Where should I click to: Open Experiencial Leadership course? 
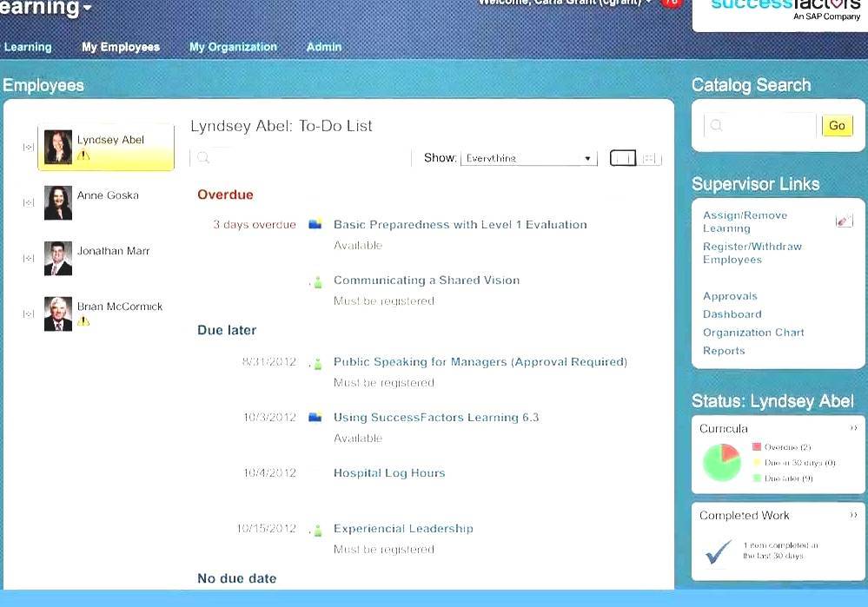pyautogui.click(x=403, y=529)
